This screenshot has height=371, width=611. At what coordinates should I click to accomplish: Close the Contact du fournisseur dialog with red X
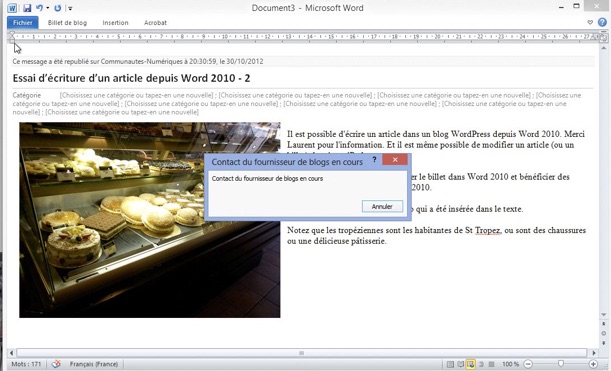[395, 159]
